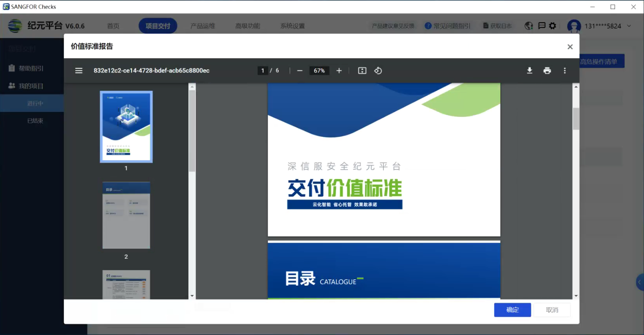The height and width of the screenshot is (335, 644).
Task: Open the settings gear icon
Action: (552, 26)
